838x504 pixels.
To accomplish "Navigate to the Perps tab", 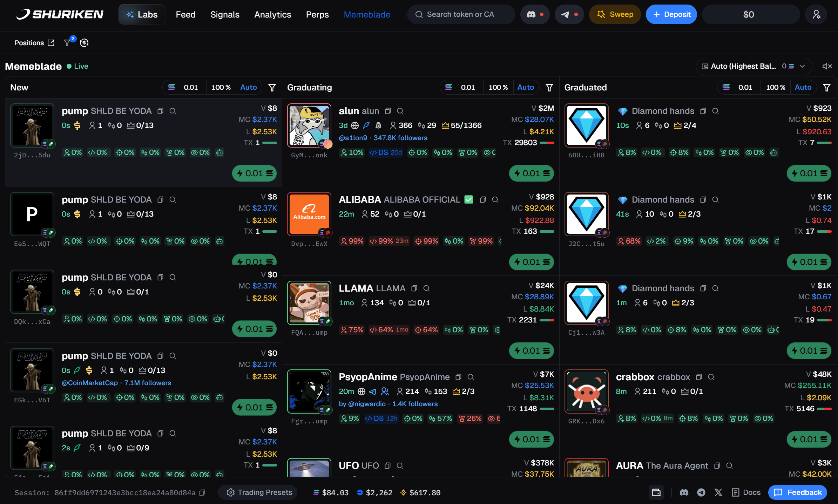I will point(317,14).
